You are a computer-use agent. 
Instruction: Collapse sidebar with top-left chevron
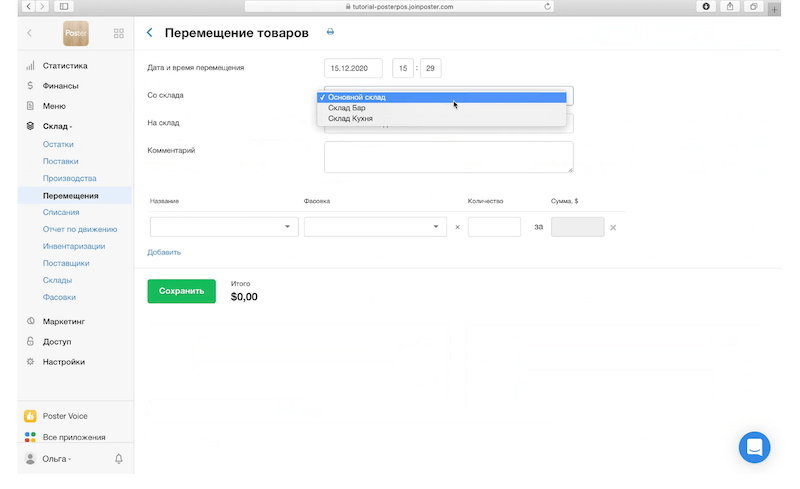29,33
